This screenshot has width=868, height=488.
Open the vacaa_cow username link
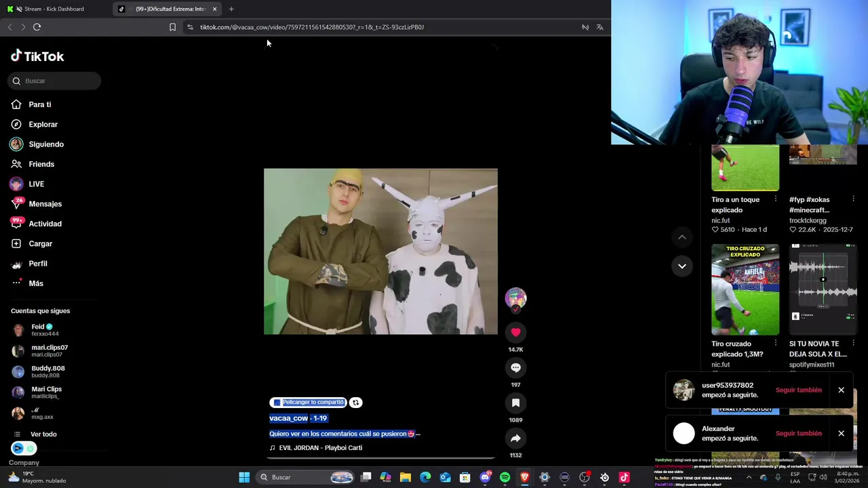pyautogui.click(x=288, y=418)
